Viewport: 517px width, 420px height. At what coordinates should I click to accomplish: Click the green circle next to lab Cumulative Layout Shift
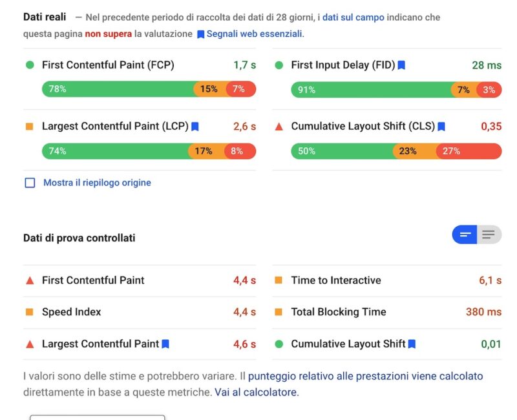[278, 344]
